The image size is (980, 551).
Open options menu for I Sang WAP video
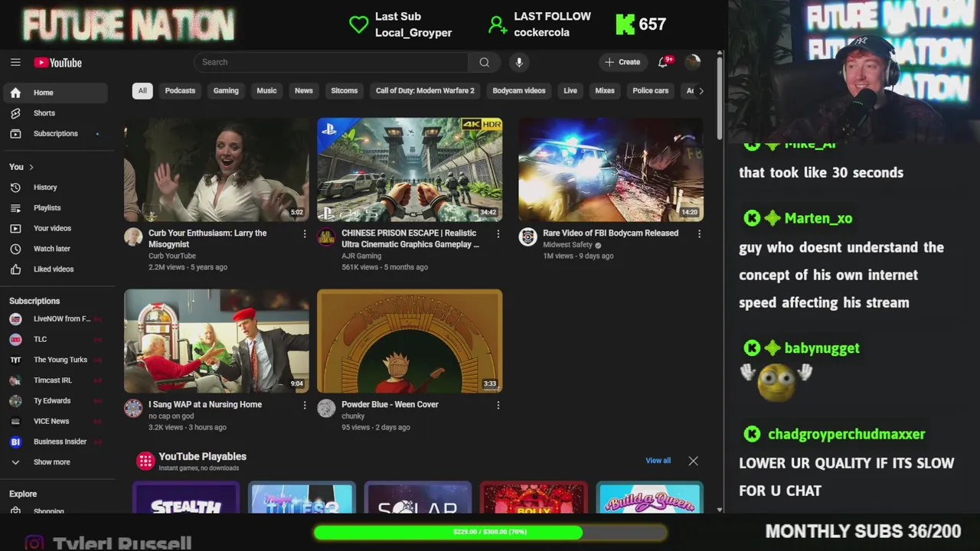305,405
